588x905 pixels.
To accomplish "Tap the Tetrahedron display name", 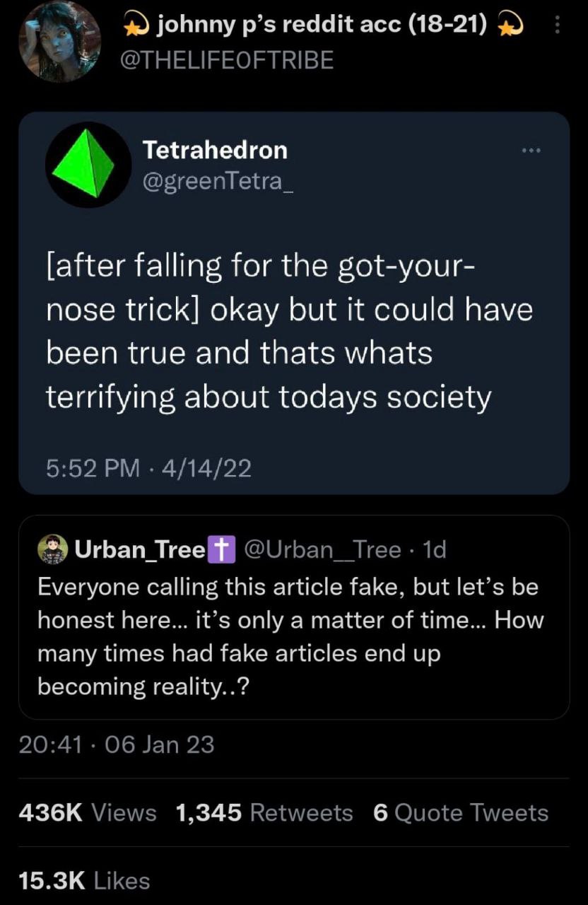I will click(215, 150).
